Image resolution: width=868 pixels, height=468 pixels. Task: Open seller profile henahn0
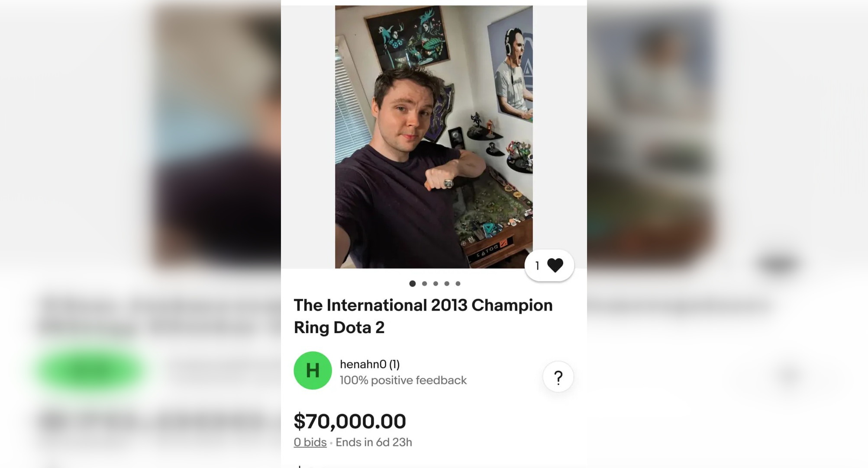click(x=363, y=365)
